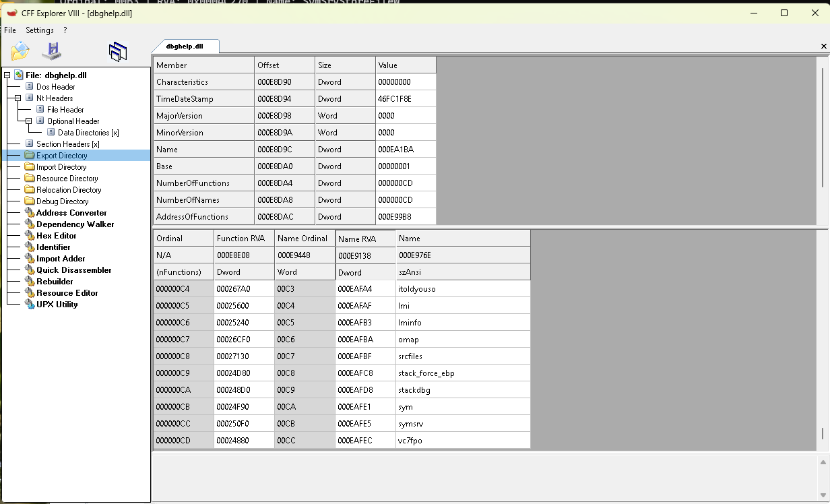Click the Quick Disassembler tool icon
This screenshot has width=830, height=504.
[x=30, y=270]
